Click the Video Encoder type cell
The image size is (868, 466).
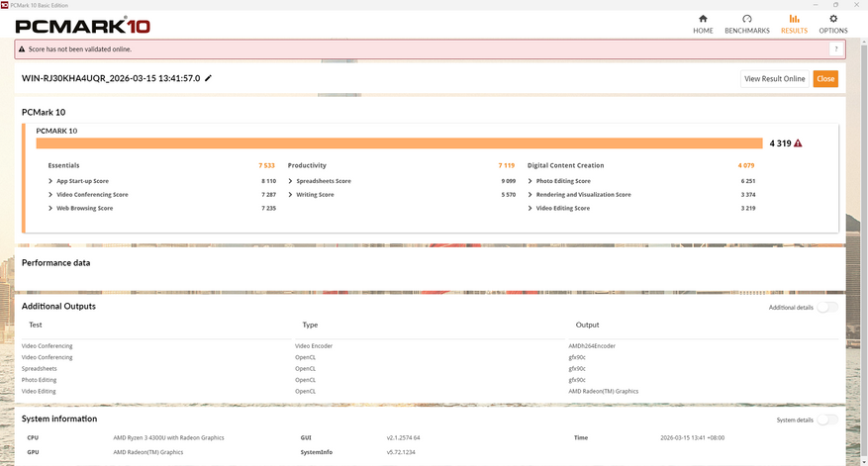click(314, 346)
